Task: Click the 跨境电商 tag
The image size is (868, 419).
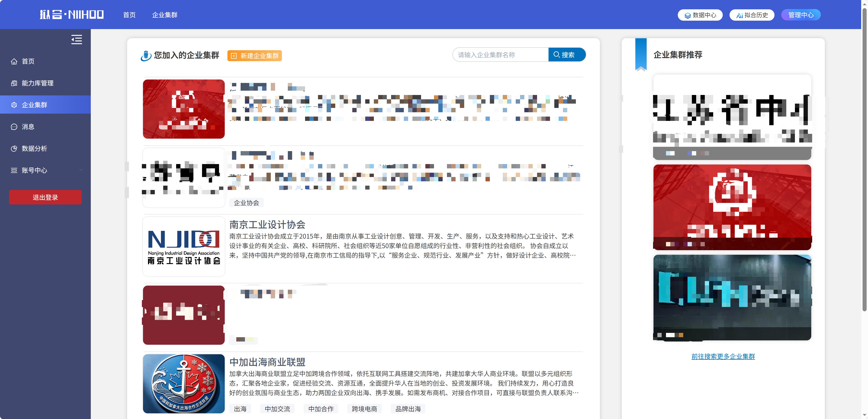Action: pyautogui.click(x=364, y=409)
